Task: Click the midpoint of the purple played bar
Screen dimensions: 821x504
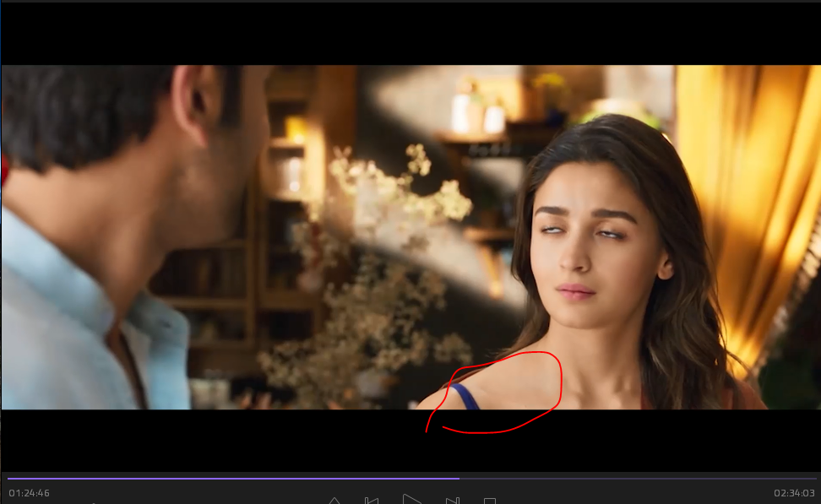Action: (x=233, y=479)
